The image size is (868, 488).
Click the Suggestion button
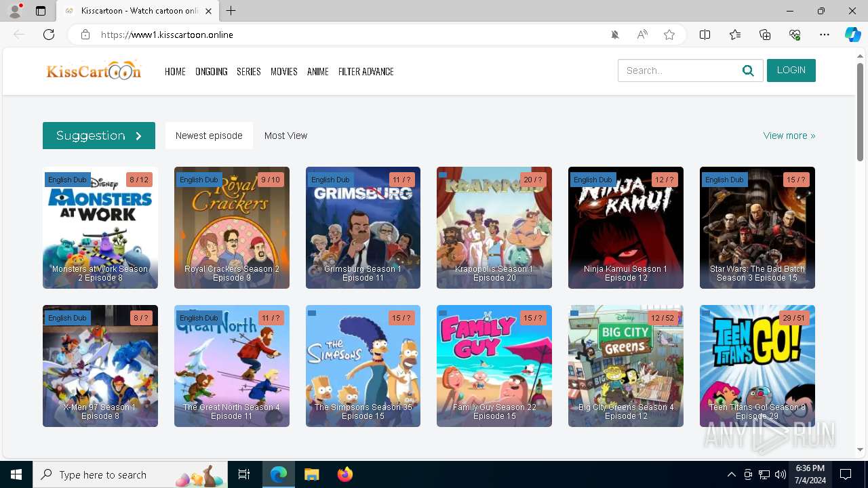pyautogui.click(x=99, y=136)
